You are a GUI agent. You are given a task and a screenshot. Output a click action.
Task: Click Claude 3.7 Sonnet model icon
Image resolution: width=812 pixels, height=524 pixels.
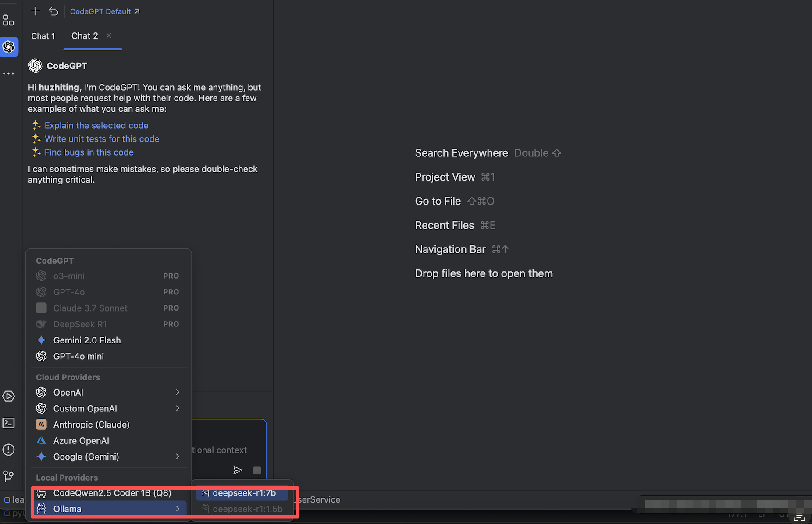coord(41,308)
